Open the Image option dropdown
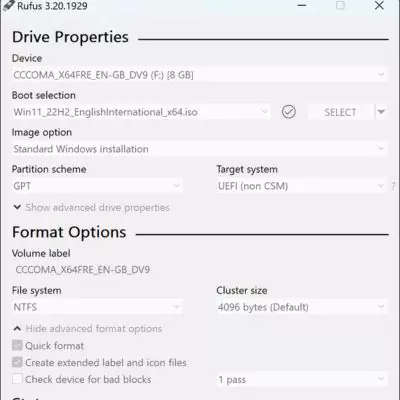 tap(199, 149)
